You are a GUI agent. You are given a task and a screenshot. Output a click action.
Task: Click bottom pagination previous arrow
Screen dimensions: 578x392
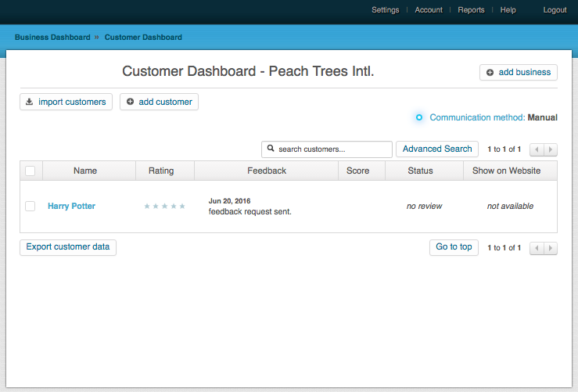pos(537,248)
